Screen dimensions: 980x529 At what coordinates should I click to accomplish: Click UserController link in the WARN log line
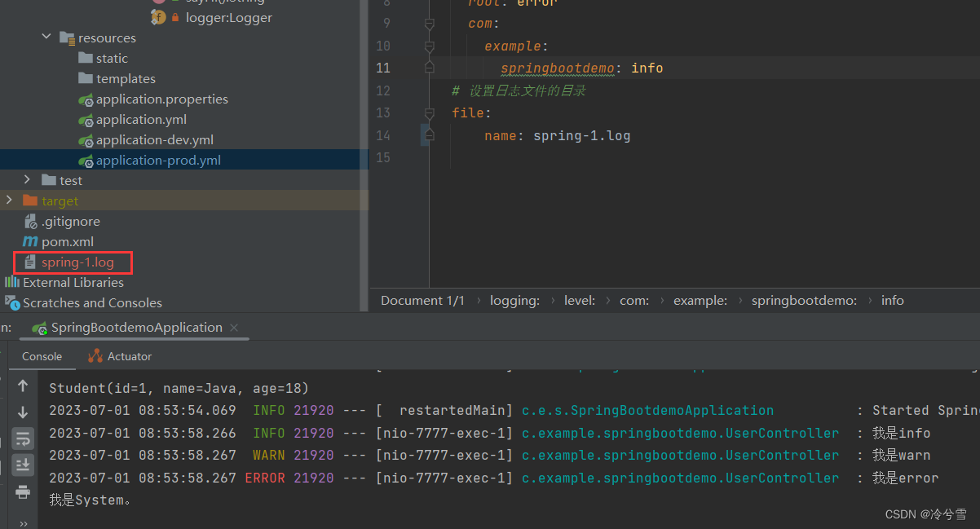[680, 455]
